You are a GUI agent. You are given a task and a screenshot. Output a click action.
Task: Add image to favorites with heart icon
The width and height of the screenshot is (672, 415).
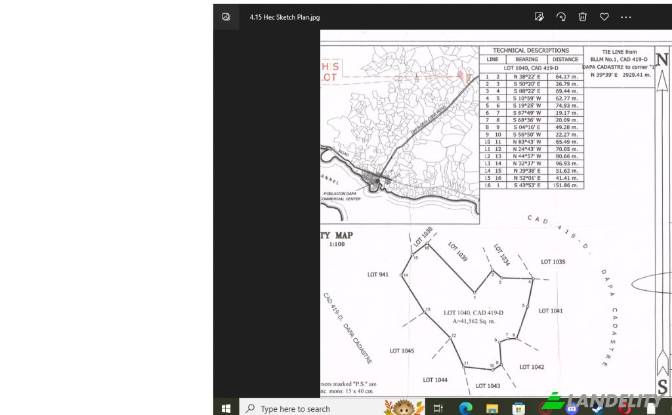point(604,17)
